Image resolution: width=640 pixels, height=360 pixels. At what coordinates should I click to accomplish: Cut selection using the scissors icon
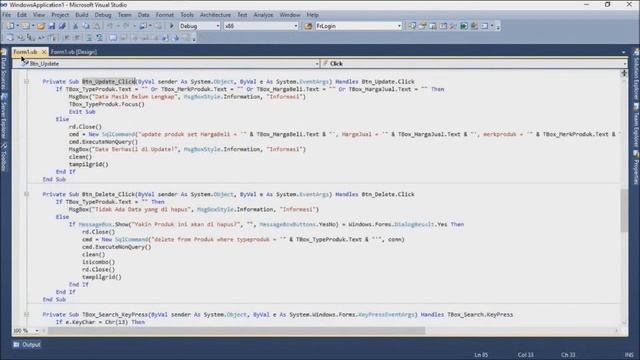[x=76, y=26]
